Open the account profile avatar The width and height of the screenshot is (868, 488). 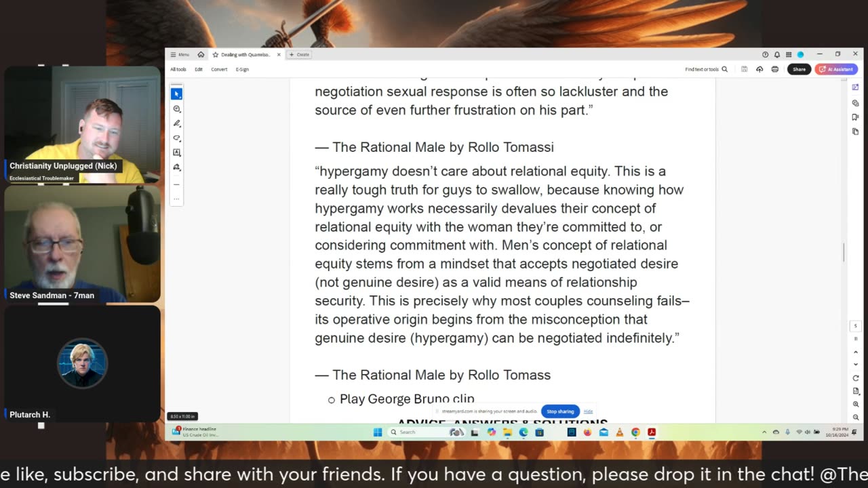(x=800, y=54)
